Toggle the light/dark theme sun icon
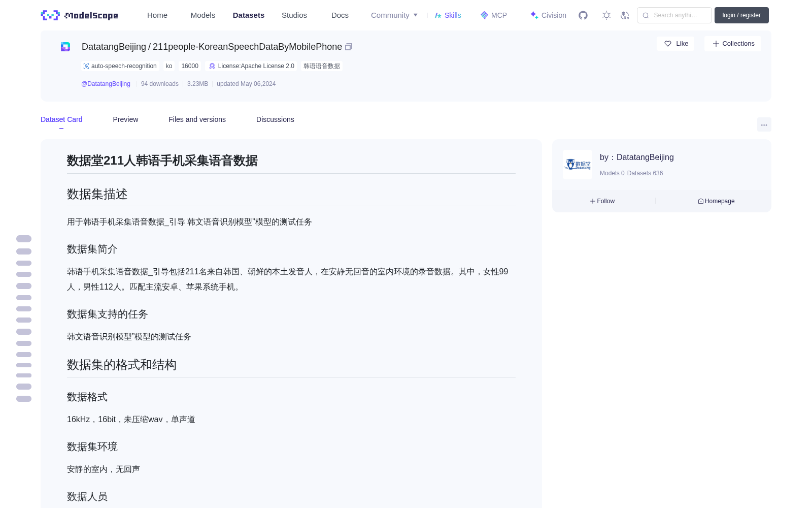The image size is (812, 508). tap(606, 15)
